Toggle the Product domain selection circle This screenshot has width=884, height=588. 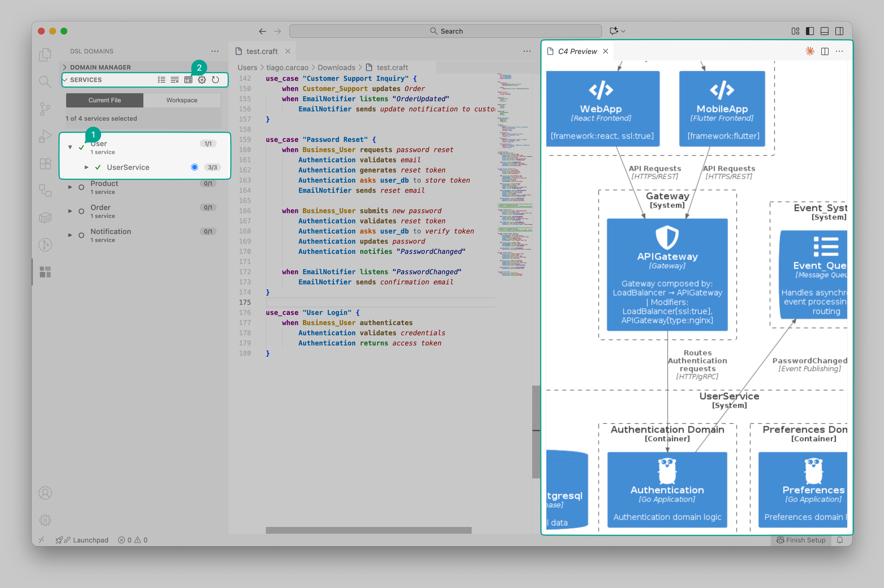coord(81,187)
